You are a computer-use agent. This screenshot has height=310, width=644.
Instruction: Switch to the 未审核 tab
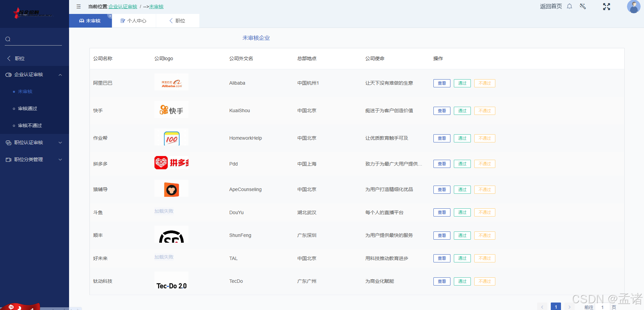(90, 21)
